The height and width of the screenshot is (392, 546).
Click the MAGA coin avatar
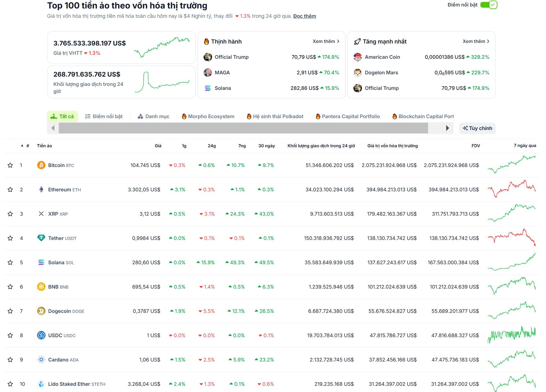[x=208, y=73]
